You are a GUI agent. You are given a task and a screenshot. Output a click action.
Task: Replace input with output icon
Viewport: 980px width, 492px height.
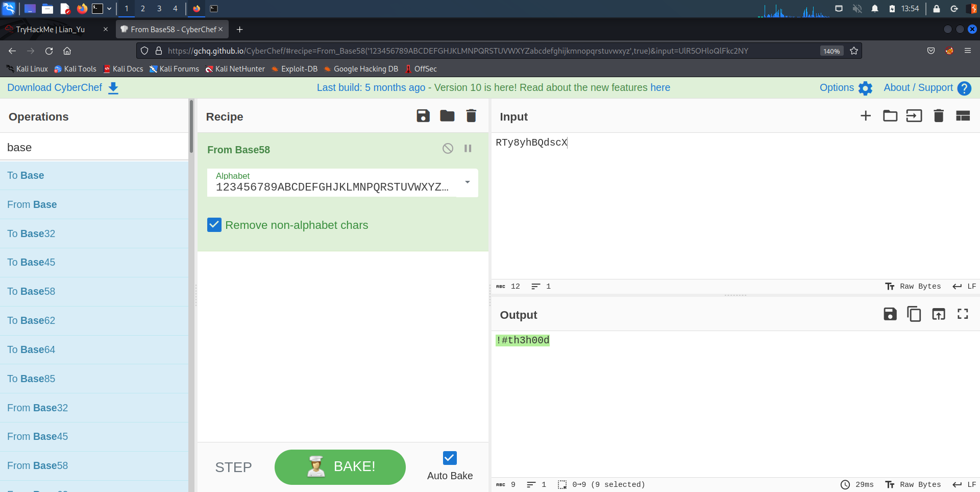938,314
